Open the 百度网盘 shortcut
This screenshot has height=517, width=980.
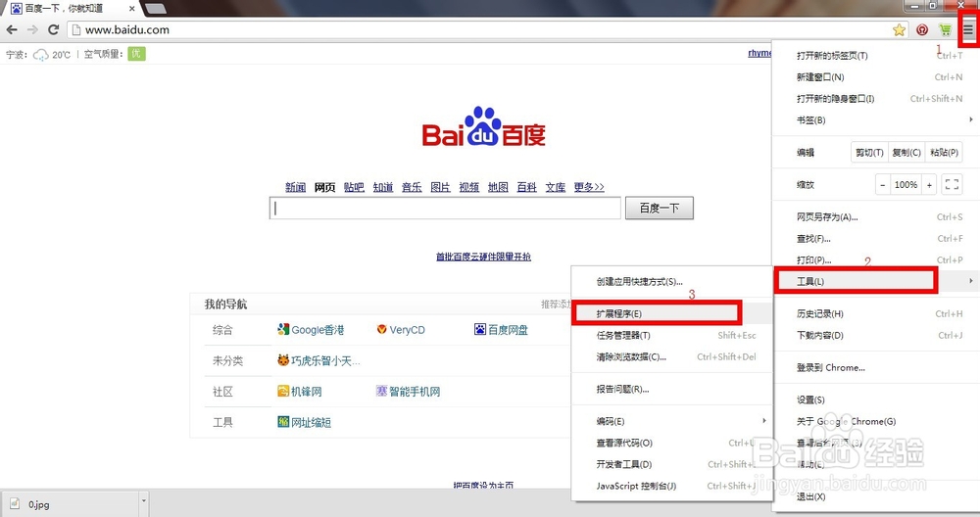click(x=501, y=330)
